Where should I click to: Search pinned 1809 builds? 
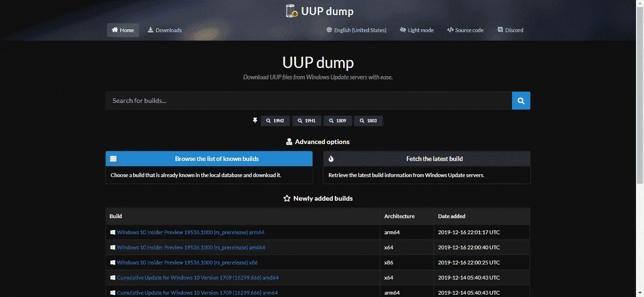tap(338, 121)
